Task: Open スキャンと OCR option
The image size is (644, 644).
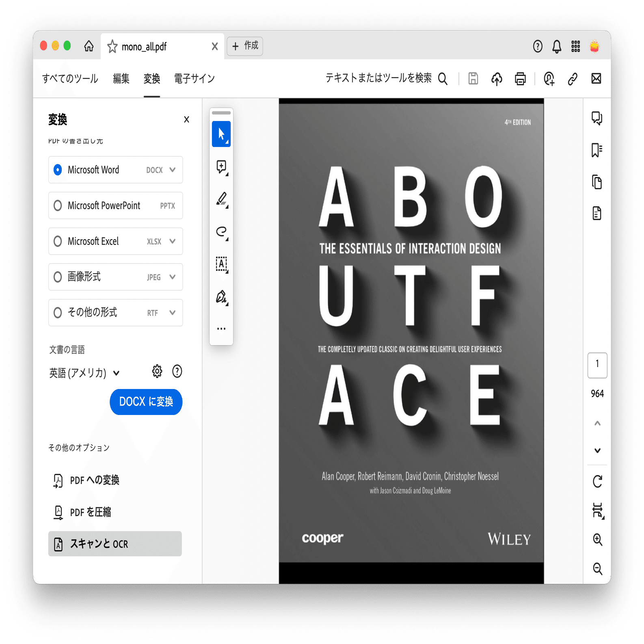Action: 115,544
